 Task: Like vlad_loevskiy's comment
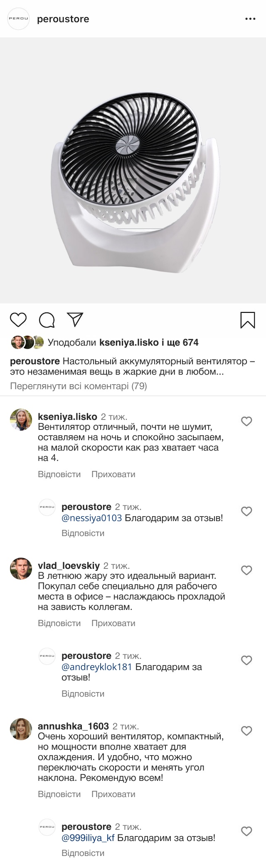click(x=246, y=571)
